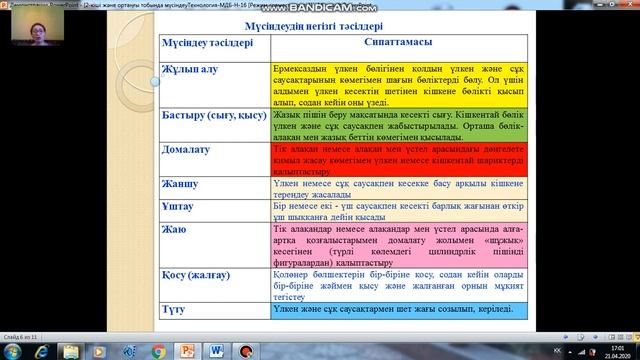Screen dimensions: 640x360
Task: Open the Windows Start menu
Action: [x=12, y=351]
